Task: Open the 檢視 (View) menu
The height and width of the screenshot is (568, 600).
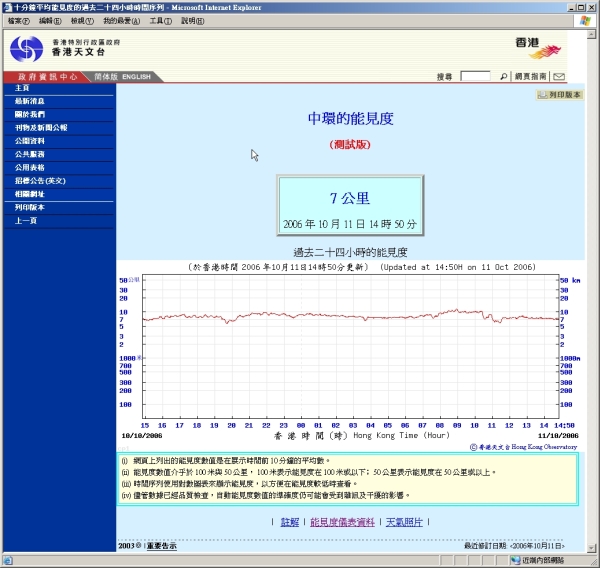Action: coord(82,21)
